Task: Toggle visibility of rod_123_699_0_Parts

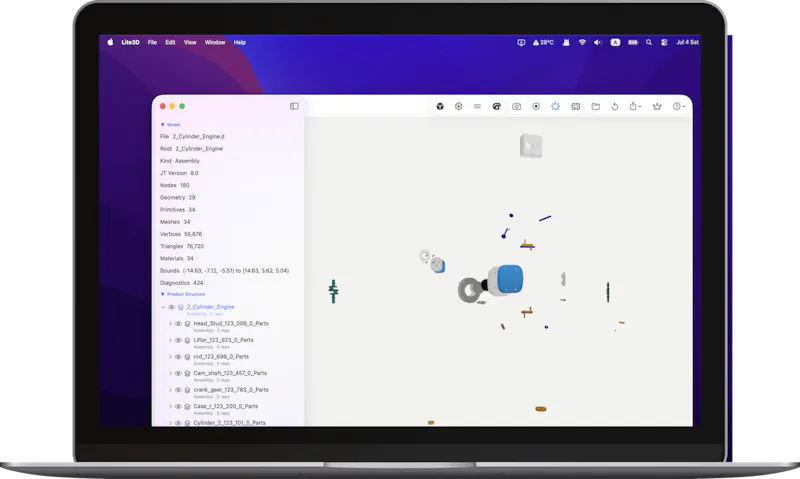Action: pos(179,357)
